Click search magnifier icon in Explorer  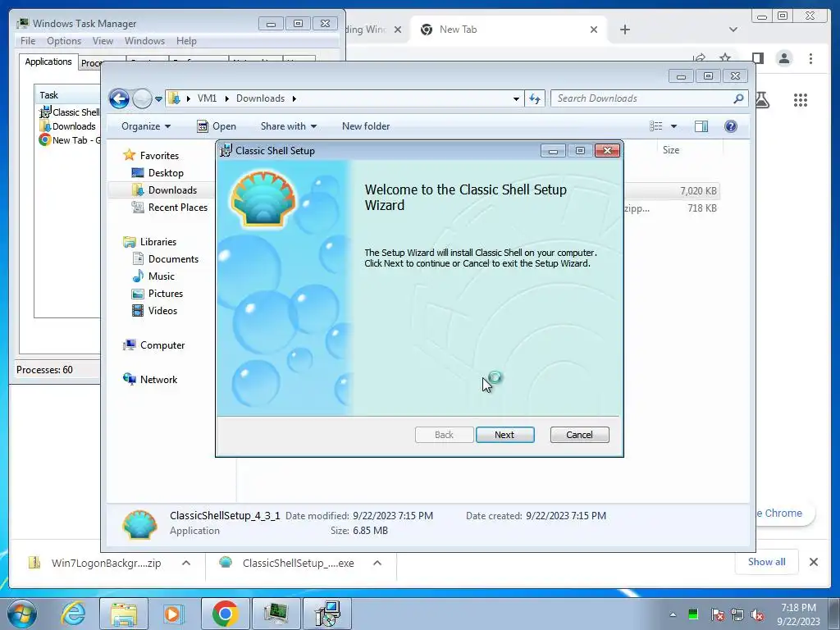click(x=738, y=98)
